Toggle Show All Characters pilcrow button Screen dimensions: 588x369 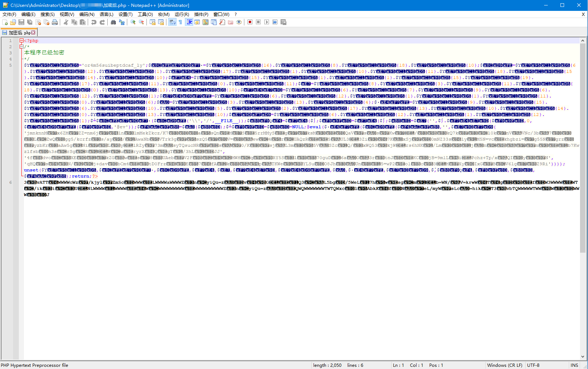point(180,22)
